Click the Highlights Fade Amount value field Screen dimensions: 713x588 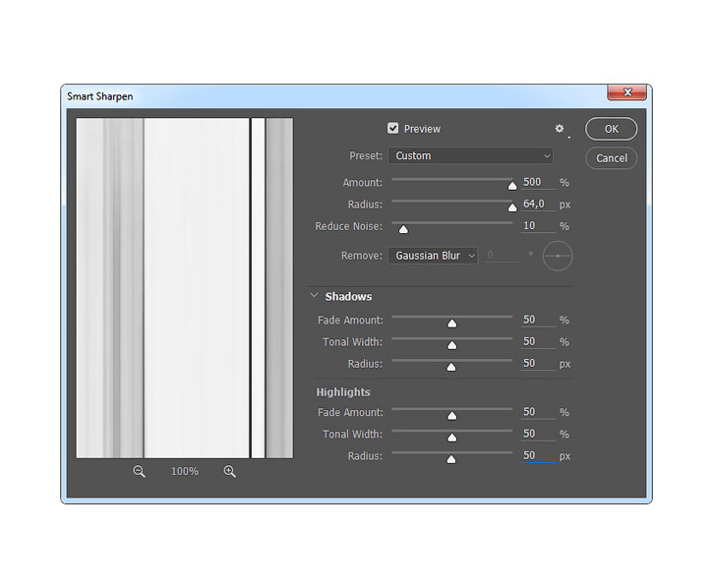[x=538, y=412]
